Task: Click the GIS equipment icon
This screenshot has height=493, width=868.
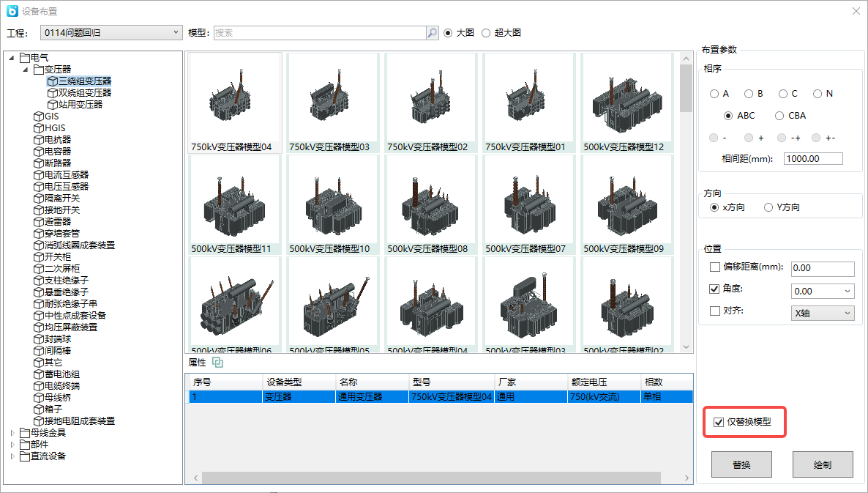Action: point(39,116)
